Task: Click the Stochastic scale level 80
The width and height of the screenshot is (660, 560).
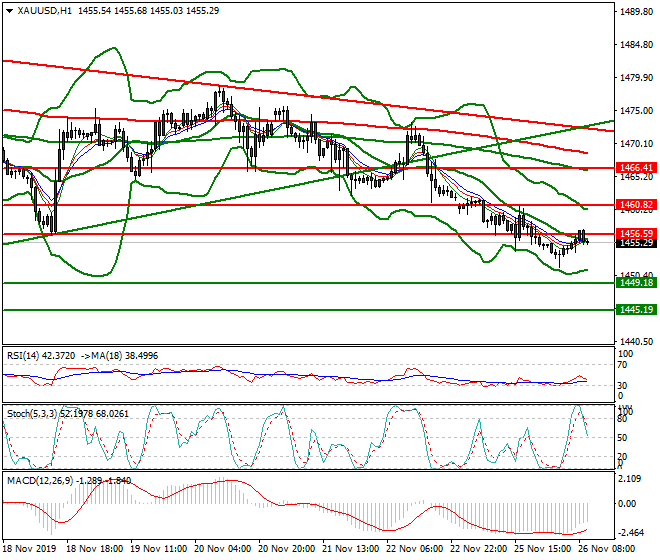Action: click(x=622, y=419)
